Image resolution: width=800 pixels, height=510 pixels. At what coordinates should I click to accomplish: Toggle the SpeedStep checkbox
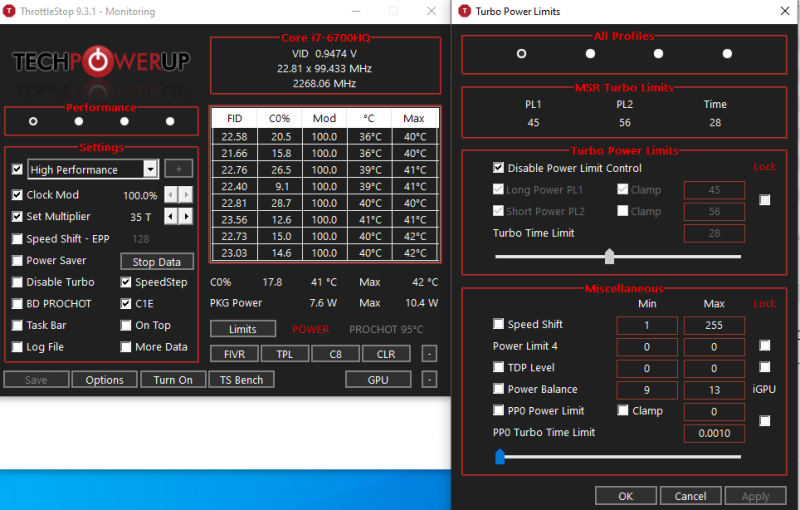tap(126, 282)
